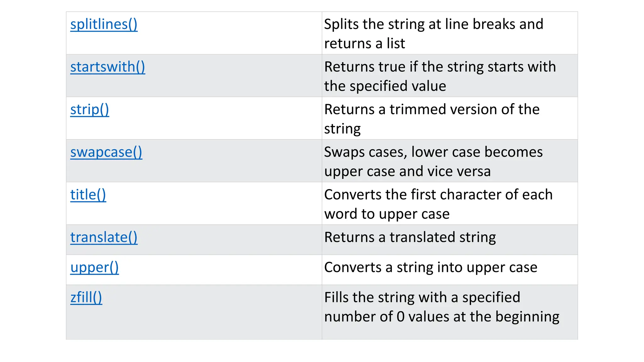Follow the translate() hyperlink
Image resolution: width=644 pixels, height=362 pixels.
[104, 238]
